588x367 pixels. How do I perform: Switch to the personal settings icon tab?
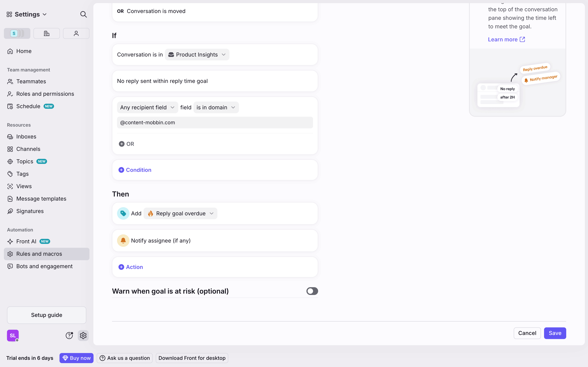[x=76, y=33]
